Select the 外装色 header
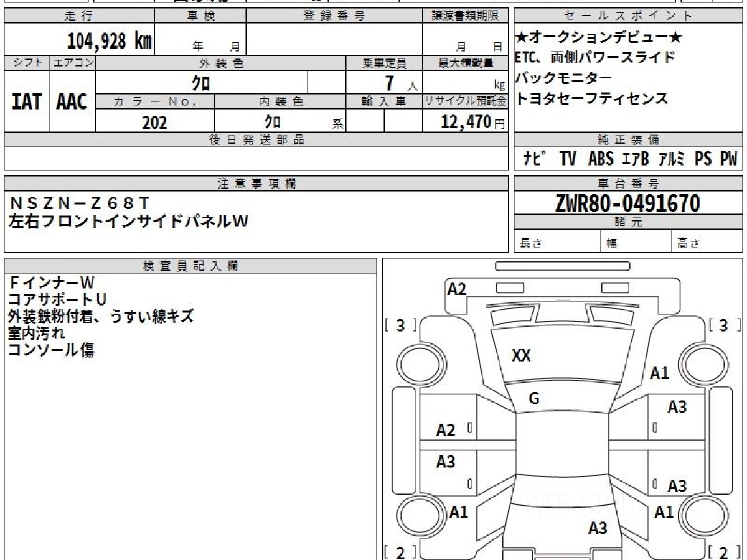The image size is (747, 560). (221, 63)
